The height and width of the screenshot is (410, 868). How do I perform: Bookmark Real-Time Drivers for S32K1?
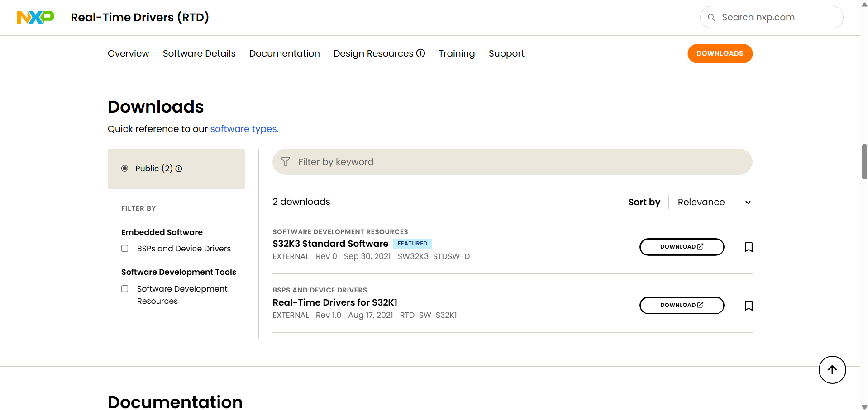(749, 306)
